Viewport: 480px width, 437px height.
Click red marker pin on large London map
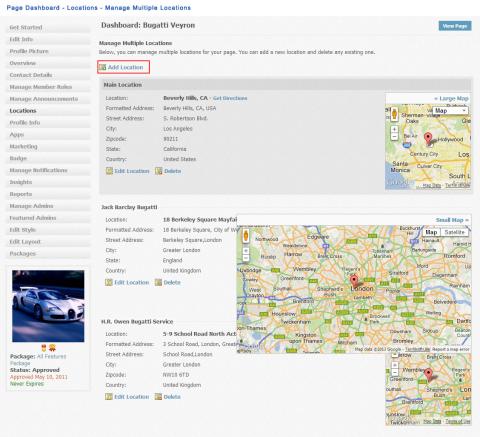tap(354, 281)
